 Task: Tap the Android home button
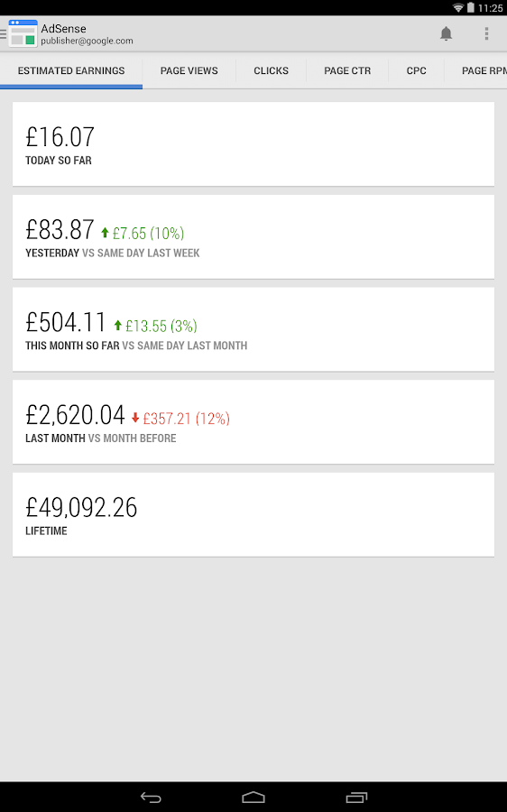point(253,798)
